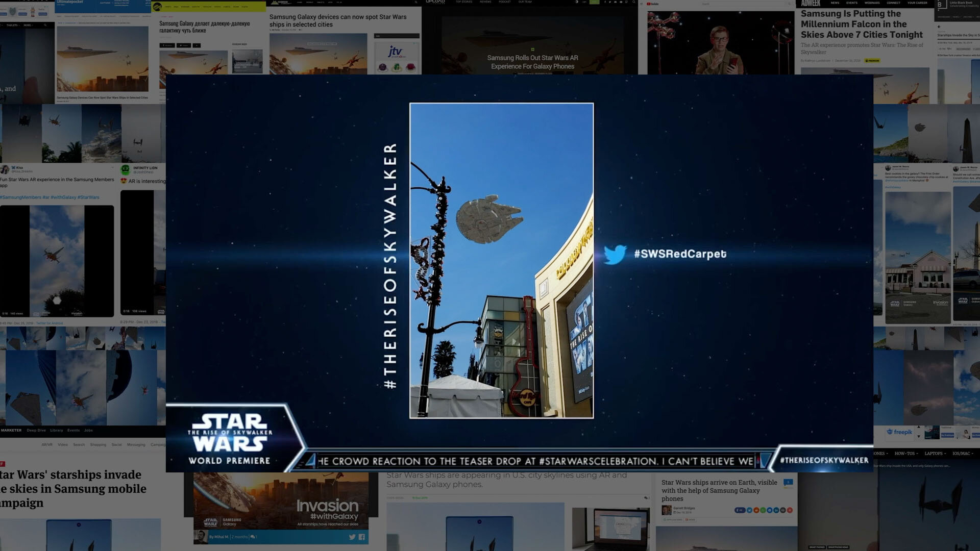Open 'Star Wars' starships invade the skies' headline
Image resolution: width=980 pixels, height=551 pixels.
pyautogui.click(x=73, y=489)
